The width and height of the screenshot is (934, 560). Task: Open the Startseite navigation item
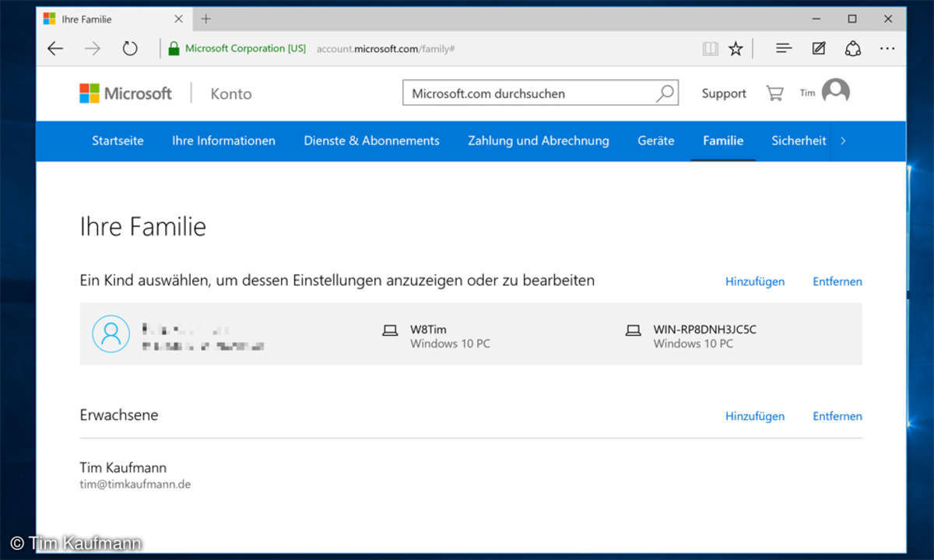(118, 141)
